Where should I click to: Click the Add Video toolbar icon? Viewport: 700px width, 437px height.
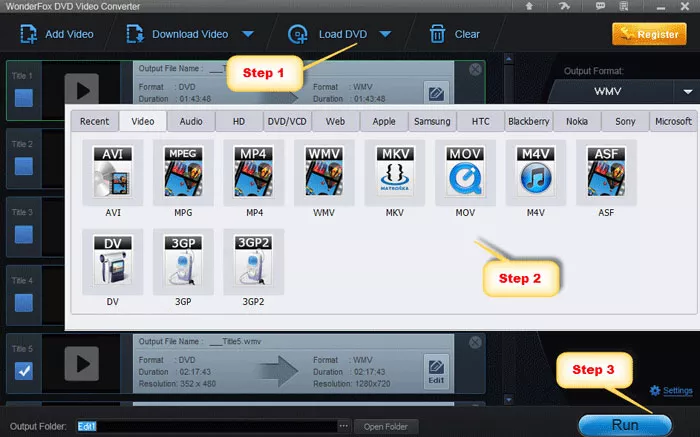click(29, 34)
